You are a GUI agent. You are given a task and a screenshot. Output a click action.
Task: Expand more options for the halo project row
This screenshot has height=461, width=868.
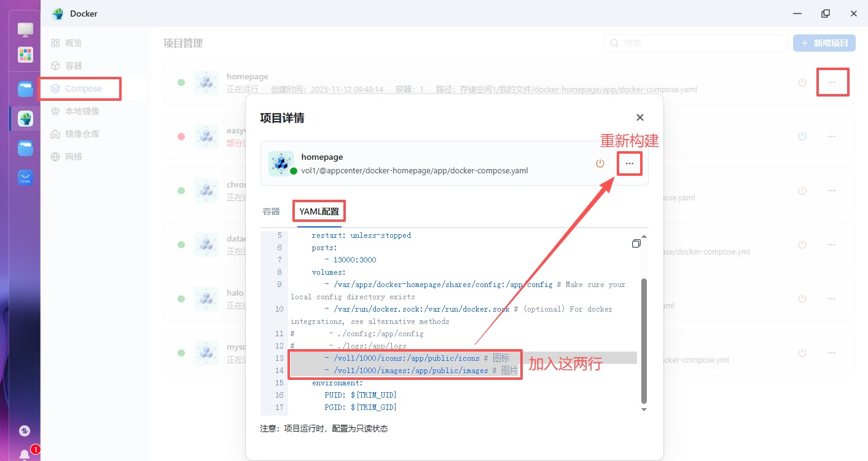[832, 299]
